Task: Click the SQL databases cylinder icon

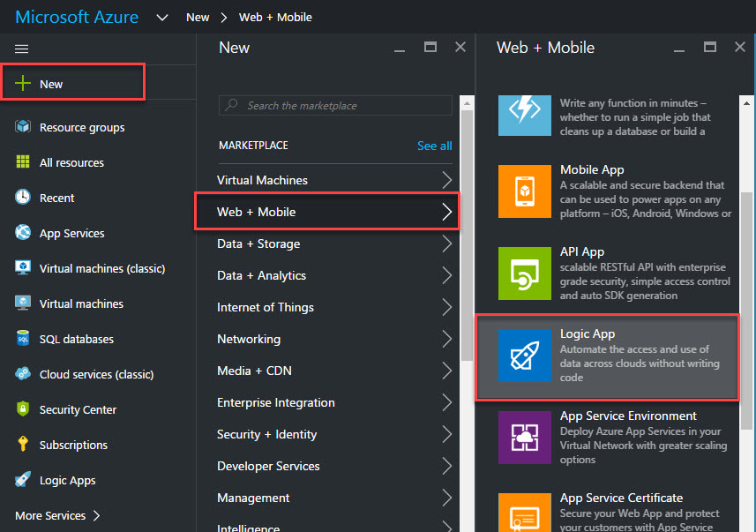Action: [x=23, y=338]
